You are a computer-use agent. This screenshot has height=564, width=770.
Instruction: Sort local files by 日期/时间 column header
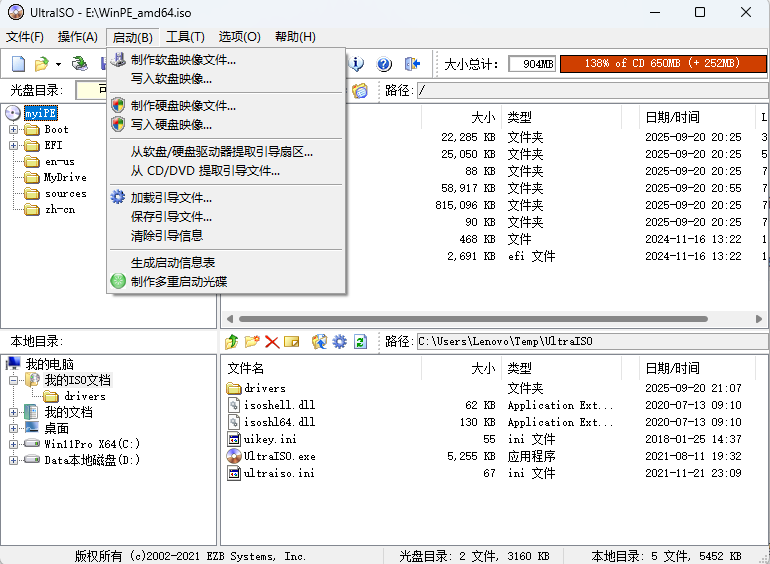pos(696,368)
